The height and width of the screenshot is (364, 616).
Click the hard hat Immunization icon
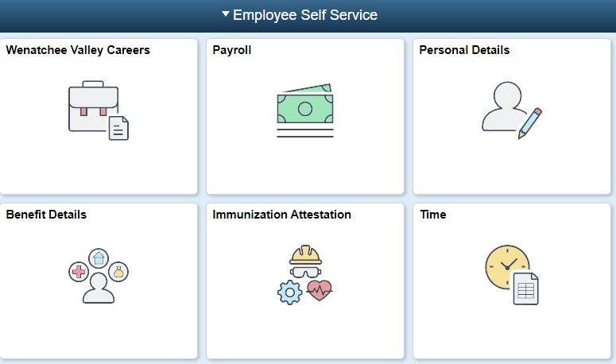click(x=305, y=254)
